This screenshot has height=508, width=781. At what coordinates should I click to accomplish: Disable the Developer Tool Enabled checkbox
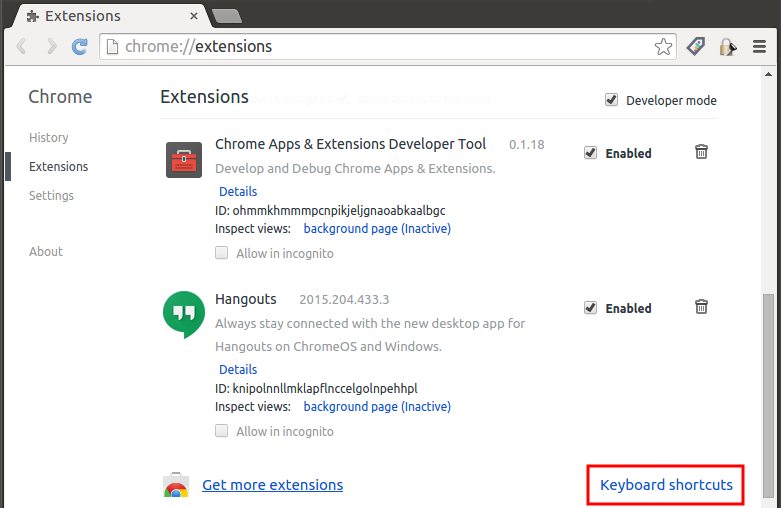pyautogui.click(x=590, y=153)
